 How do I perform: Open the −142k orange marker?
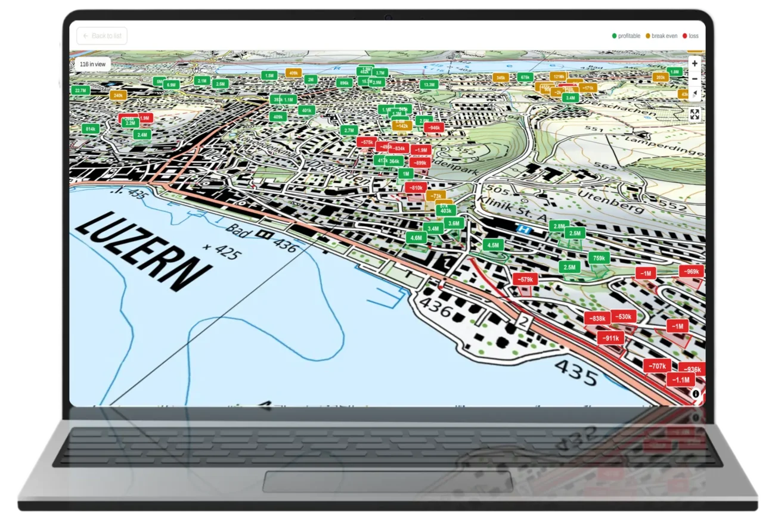click(402, 126)
